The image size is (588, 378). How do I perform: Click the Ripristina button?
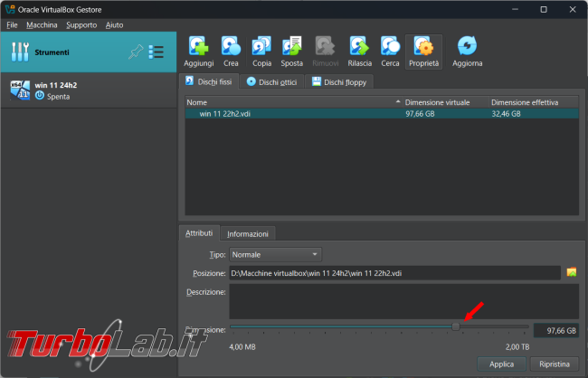pyautogui.click(x=555, y=364)
